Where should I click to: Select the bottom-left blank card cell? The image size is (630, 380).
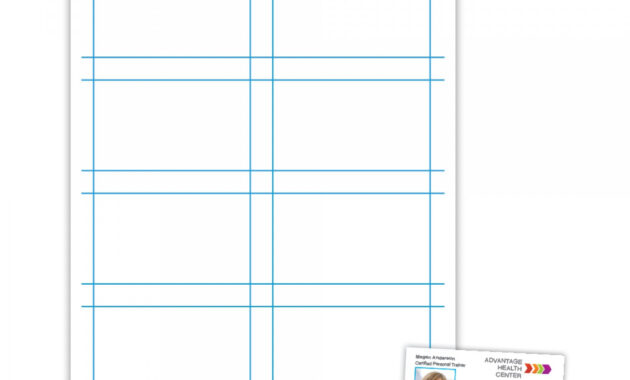(172, 343)
